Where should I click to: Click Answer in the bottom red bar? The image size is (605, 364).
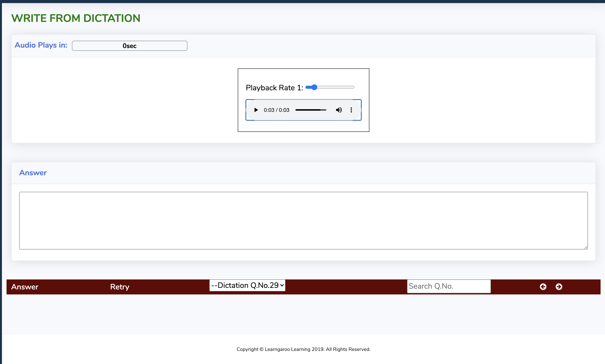(x=25, y=287)
